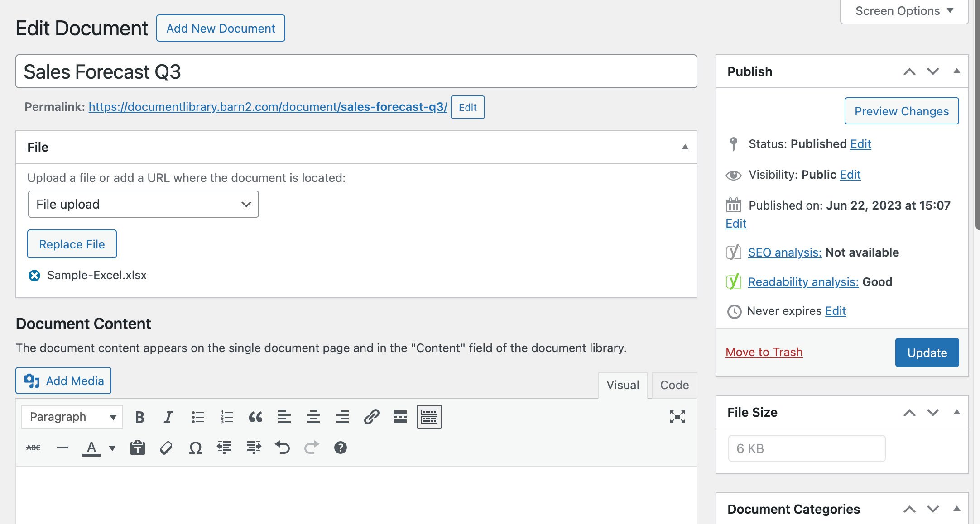Open the text color picker arrow
This screenshot has width=980, height=524.
tap(112, 448)
